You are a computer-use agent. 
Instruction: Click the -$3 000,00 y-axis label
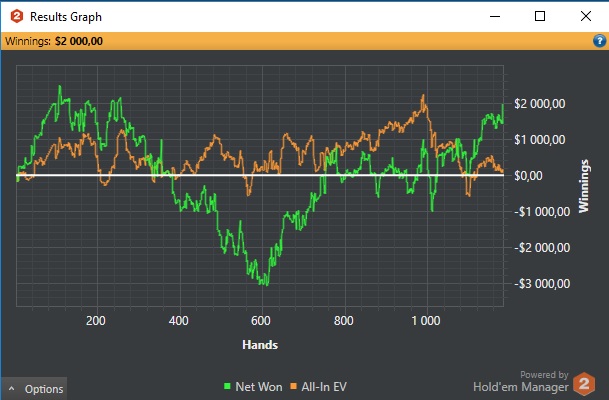(542, 283)
